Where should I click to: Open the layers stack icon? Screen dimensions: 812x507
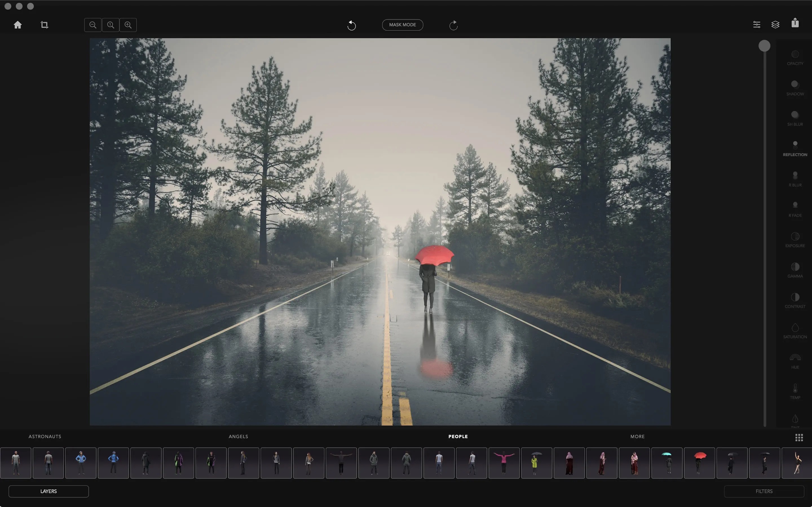tap(775, 25)
